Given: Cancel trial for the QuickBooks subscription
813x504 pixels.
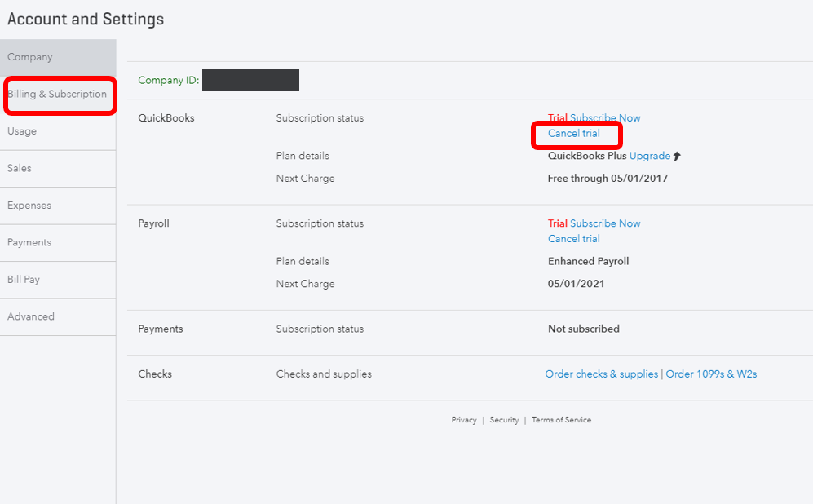Looking at the screenshot, I should 574,134.
